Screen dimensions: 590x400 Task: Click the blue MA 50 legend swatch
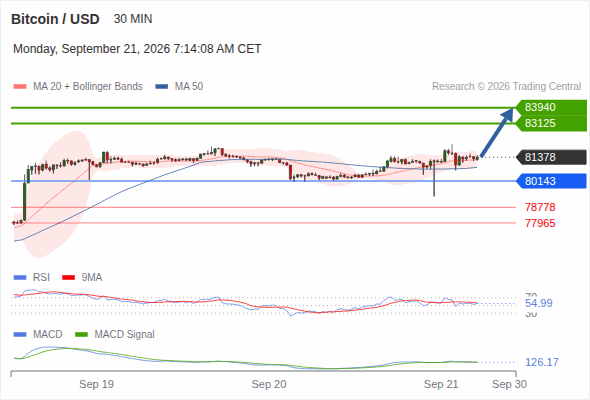161,87
